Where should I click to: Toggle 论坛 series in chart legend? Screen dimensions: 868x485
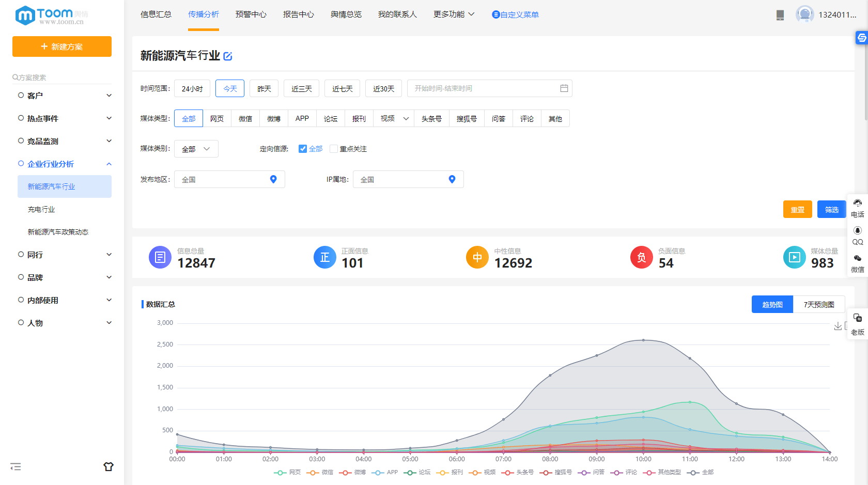[417, 472]
